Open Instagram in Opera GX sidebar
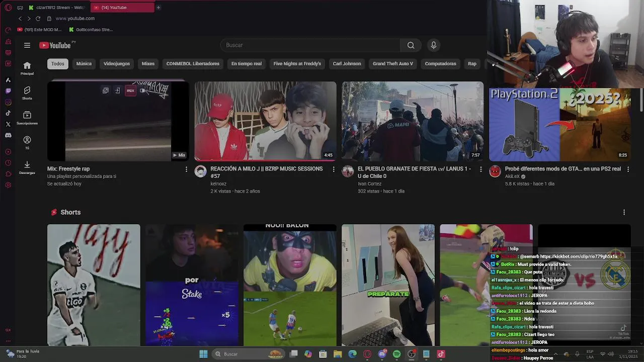The image size is (644, 362). tap(8, 102)
